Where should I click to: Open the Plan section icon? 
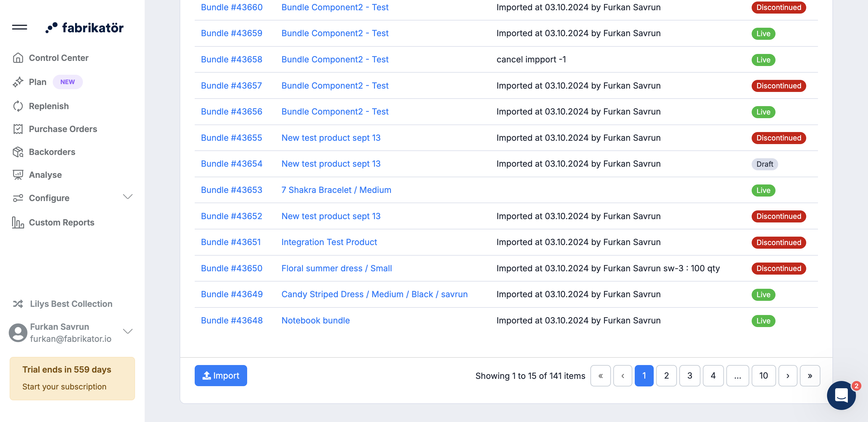(x=18, y=81)
